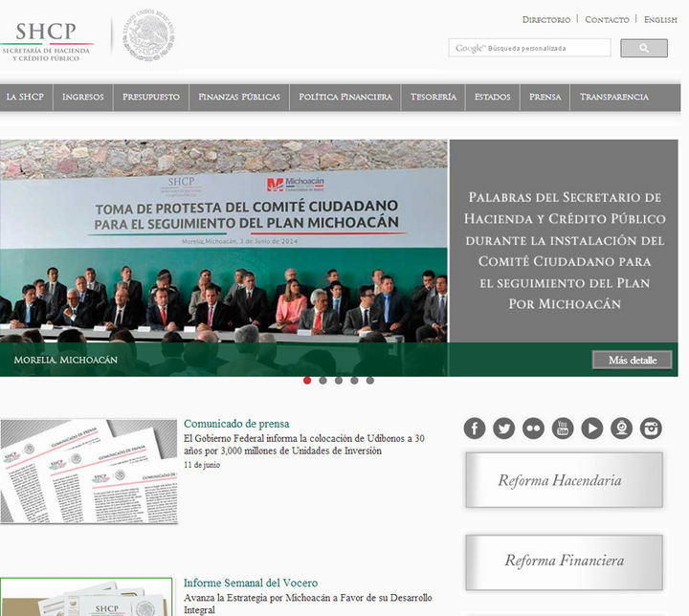Open the SHCP Facebook page icon

475,429
